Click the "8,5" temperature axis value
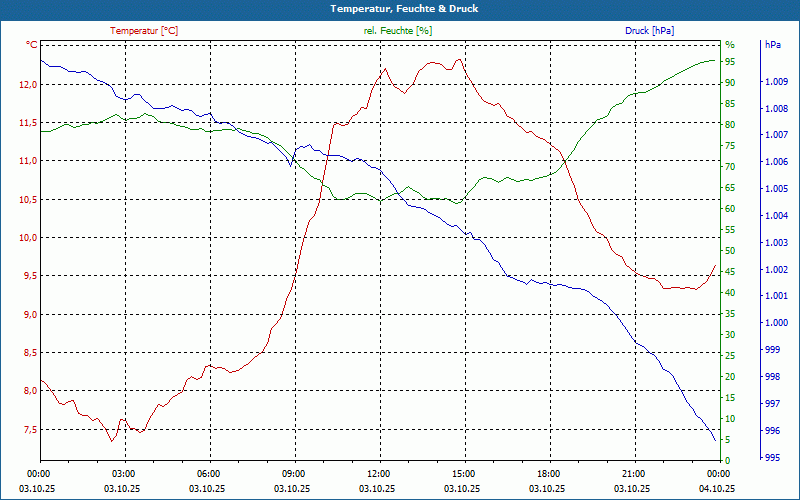The image size is (800, 500). pos(31,353)
